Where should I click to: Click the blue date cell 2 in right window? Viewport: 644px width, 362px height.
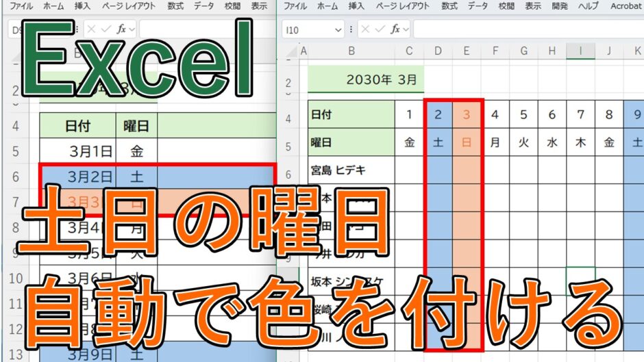tap(438, 114)
